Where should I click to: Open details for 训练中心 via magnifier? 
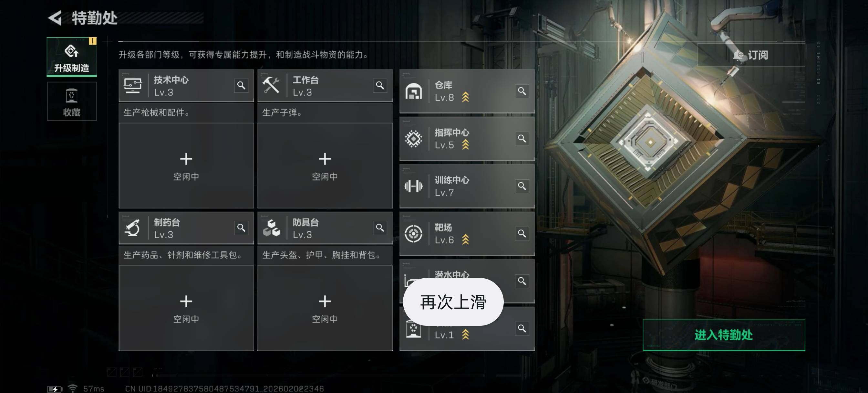click(522, 186)
